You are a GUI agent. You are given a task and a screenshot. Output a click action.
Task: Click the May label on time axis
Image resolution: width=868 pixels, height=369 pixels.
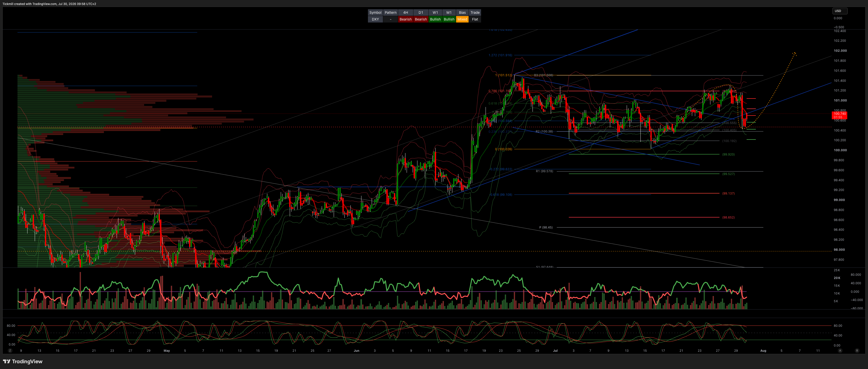click(166, 351)
